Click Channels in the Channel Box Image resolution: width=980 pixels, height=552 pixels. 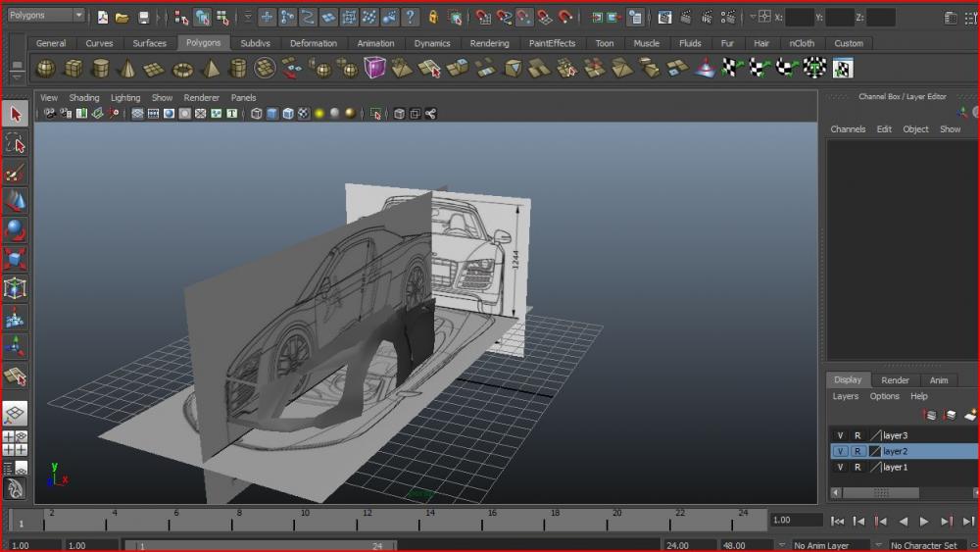848,129
